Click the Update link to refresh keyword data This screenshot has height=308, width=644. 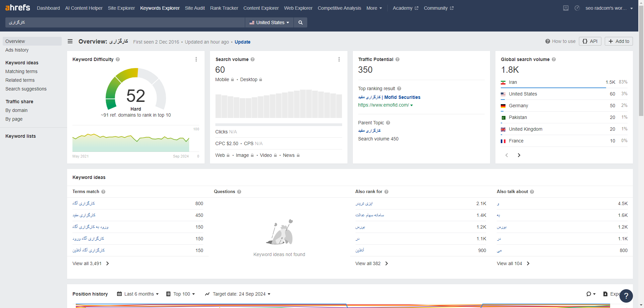tap(243, 42)
